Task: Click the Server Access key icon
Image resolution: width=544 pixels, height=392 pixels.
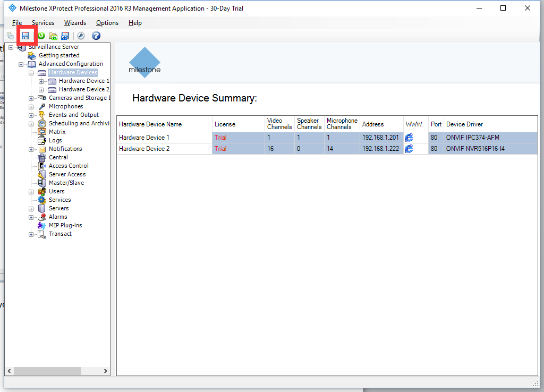Action: click(x=42, y=175)
